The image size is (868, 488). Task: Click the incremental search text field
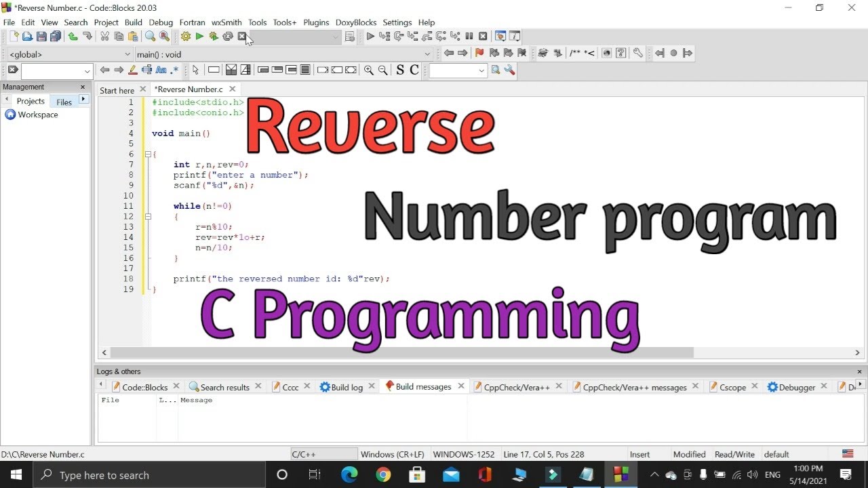[x=52, y=70]
